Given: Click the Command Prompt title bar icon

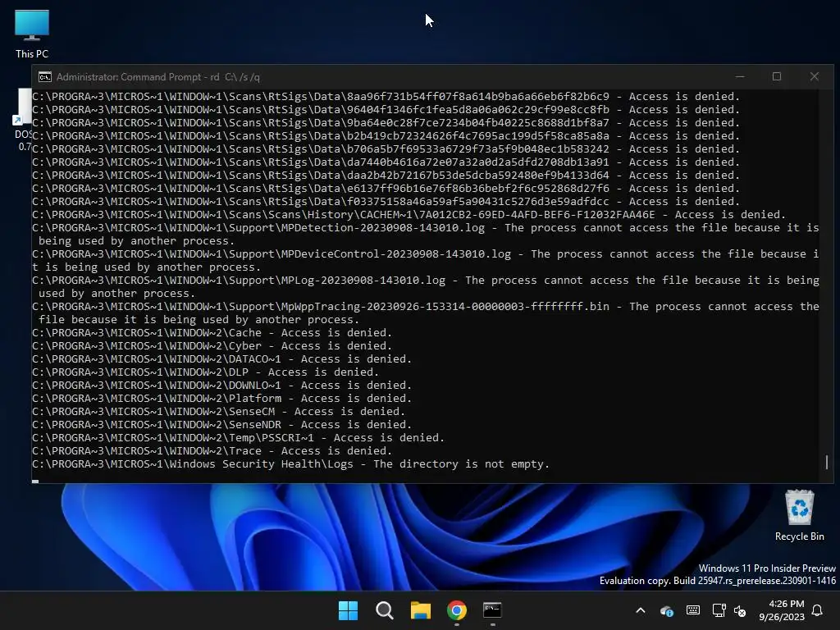Looking at the screenshot, I should (45, 77).
